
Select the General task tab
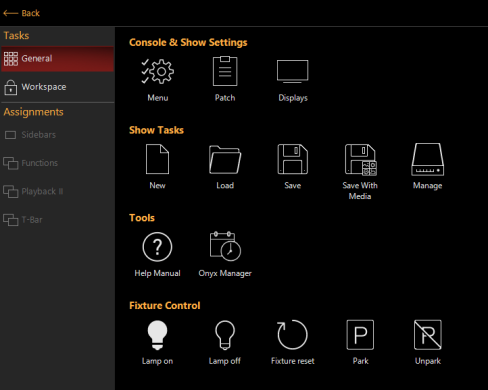(x=57, y=59)
